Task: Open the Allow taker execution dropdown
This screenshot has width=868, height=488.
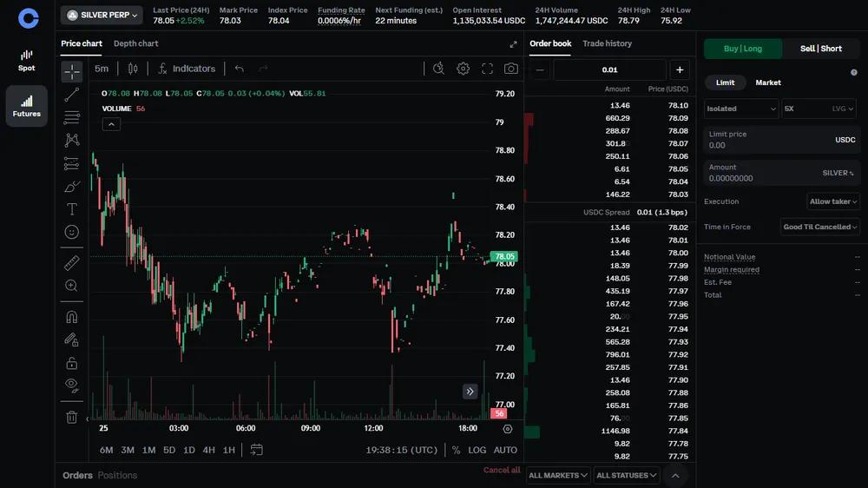Action: coord(833,201)
